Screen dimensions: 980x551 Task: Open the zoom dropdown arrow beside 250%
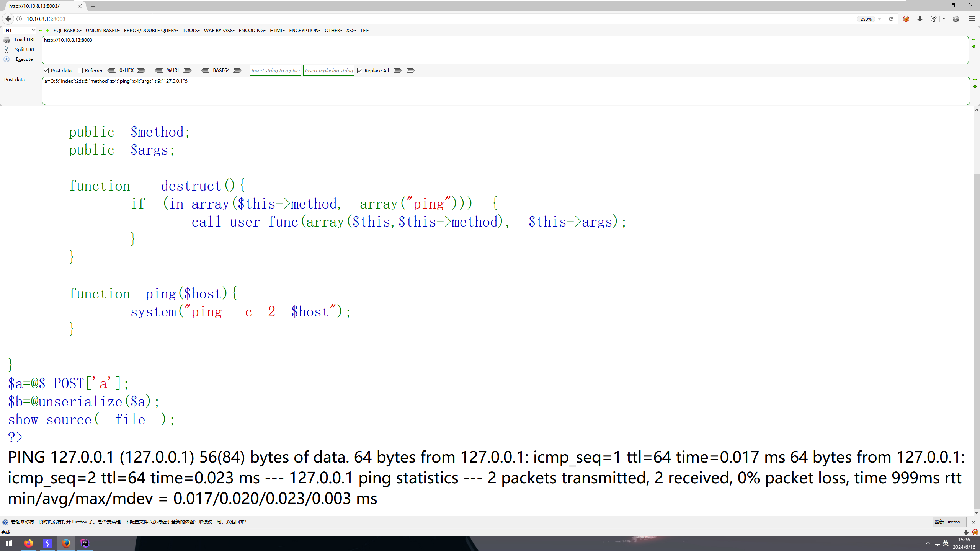click(880, 19)
